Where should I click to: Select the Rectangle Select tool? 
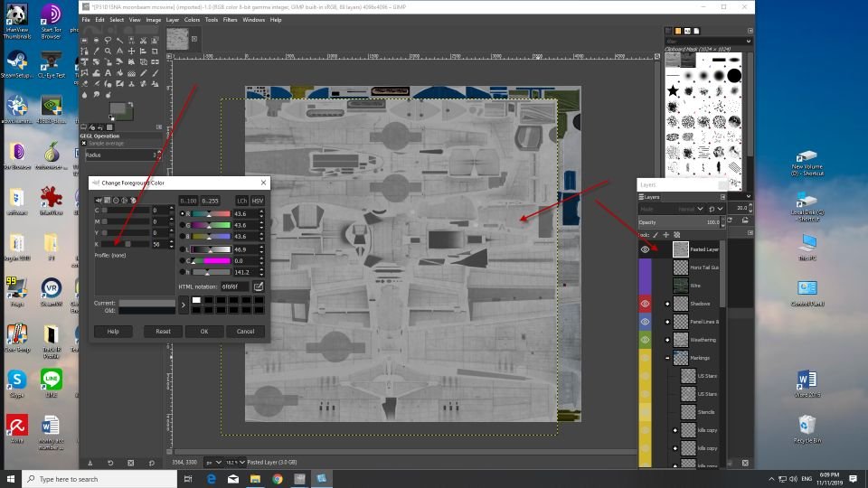pyautogui.click(x=83, y=41)
